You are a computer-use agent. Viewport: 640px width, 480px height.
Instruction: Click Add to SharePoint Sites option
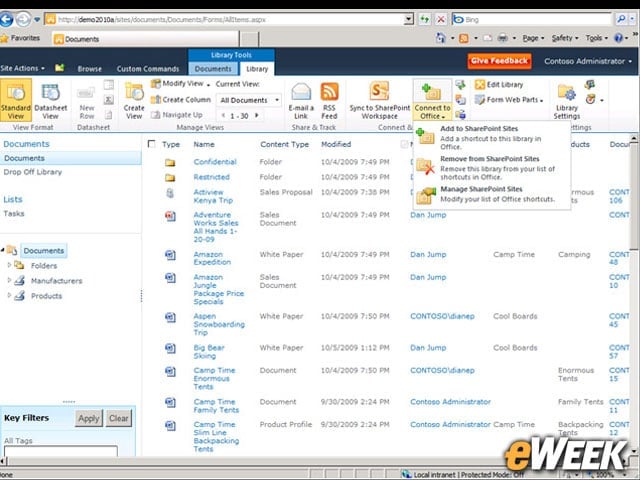(491, 138)
